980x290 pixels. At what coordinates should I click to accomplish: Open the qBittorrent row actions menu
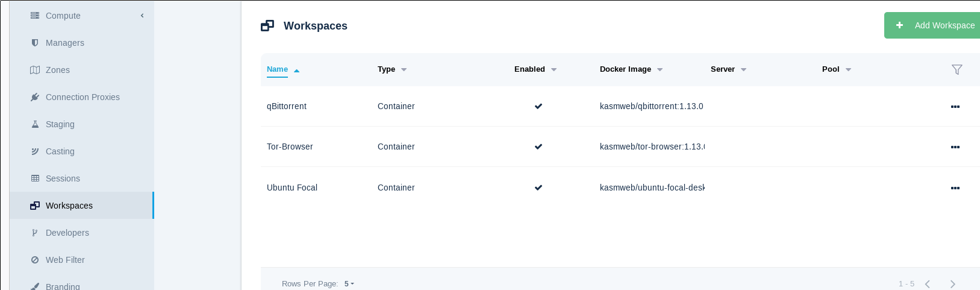[x=955, y=107]
